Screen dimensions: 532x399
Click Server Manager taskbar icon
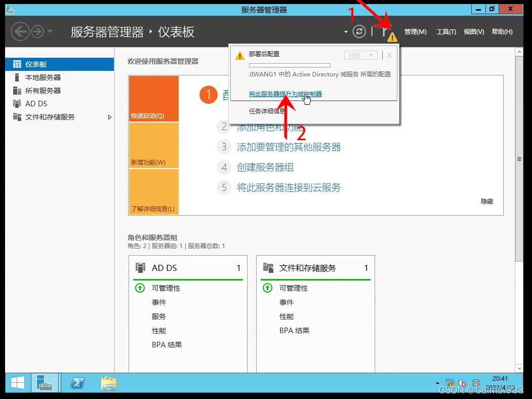point(45,383)
